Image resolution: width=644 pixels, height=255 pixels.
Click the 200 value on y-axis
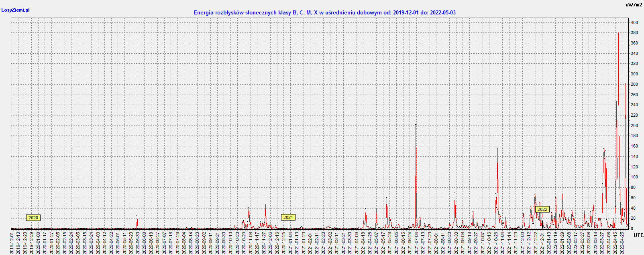(634, 125)
